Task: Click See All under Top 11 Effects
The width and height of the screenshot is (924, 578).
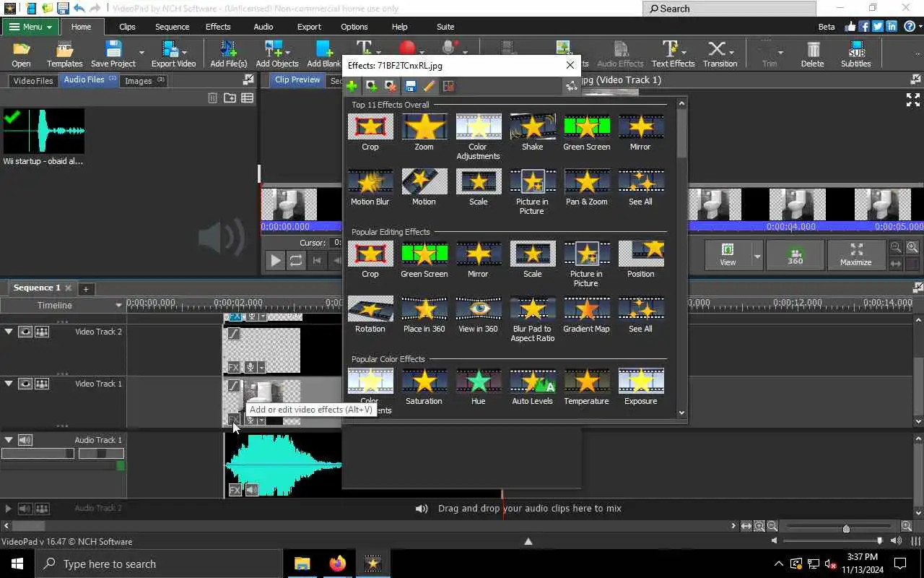Action: pos(640,187)
